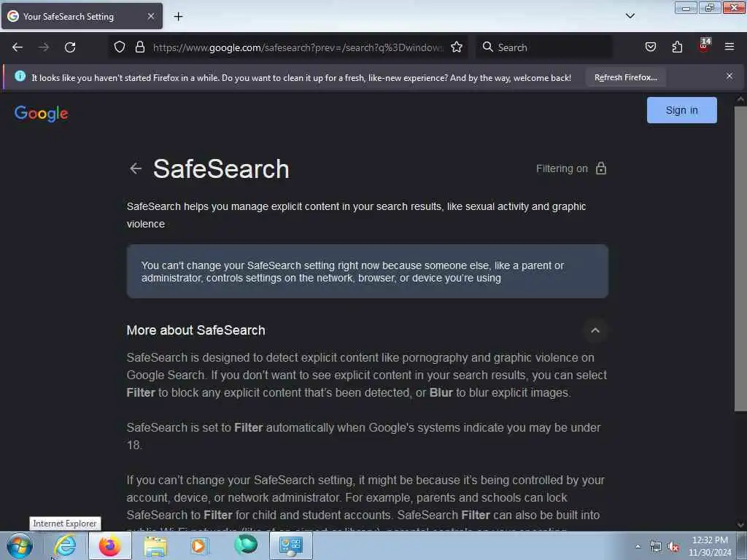Image resolution: width=747 pixels, height=560 pixels.
Task: Click the SafeSearch page title
Action: 221,169
